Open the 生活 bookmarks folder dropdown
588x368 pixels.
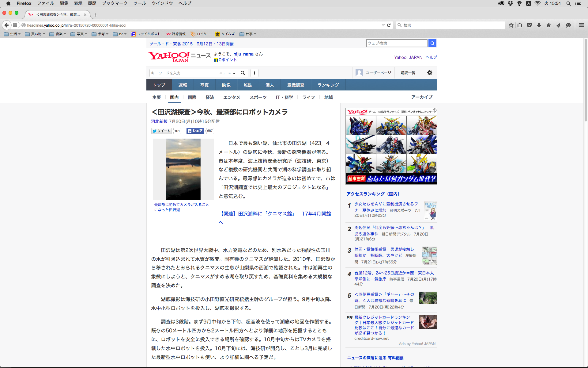click(x=12, y=34)
